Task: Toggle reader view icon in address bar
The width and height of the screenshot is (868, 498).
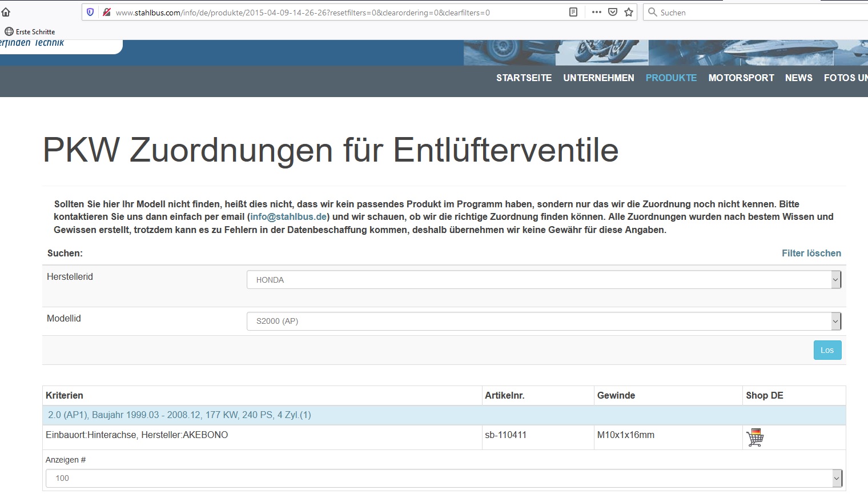Action: click(x=573, y=12)
